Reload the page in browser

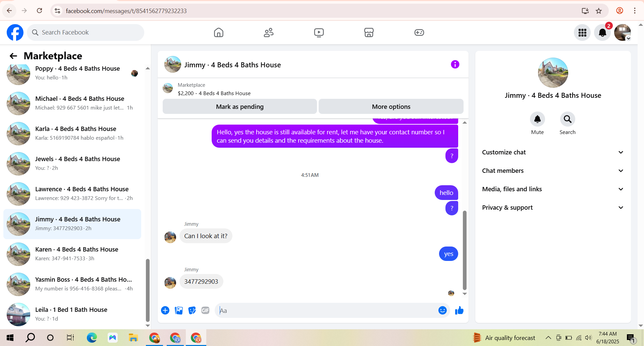click(x=39, y=11)
